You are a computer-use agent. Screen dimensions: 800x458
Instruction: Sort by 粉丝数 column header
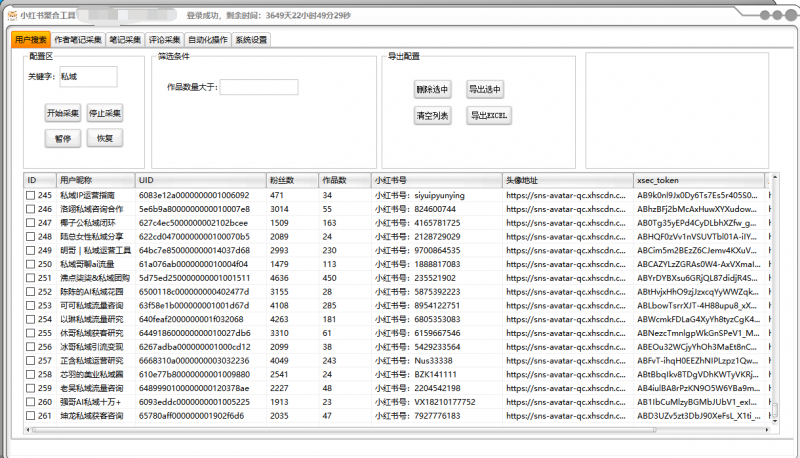[292, 180]
